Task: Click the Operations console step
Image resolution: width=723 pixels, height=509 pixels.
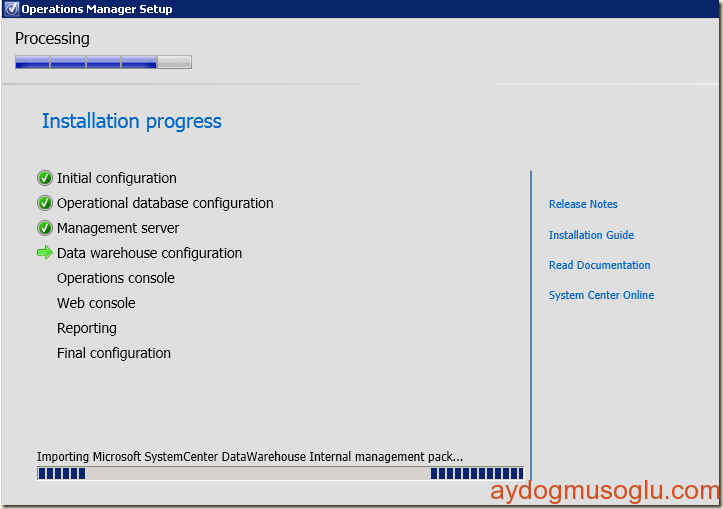Action: [115, 278]
